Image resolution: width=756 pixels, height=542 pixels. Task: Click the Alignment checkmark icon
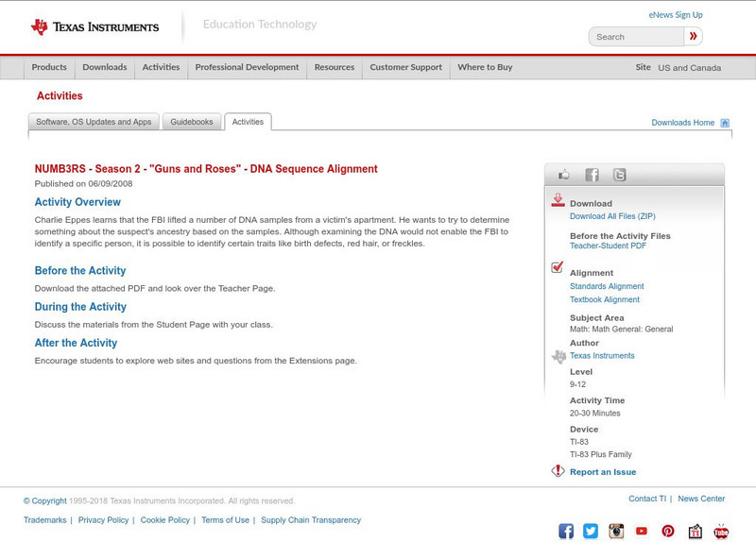pos(557,267)
